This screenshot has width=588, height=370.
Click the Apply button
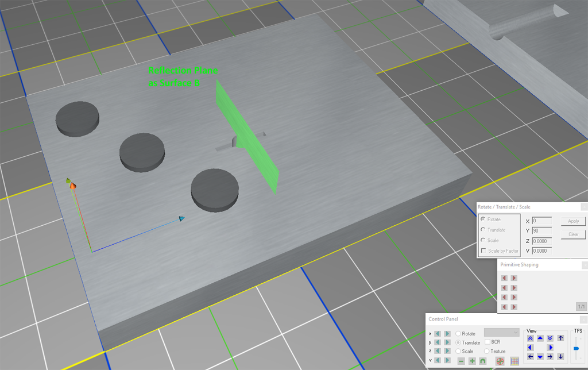pyautogui.click(x=573, y=221)
